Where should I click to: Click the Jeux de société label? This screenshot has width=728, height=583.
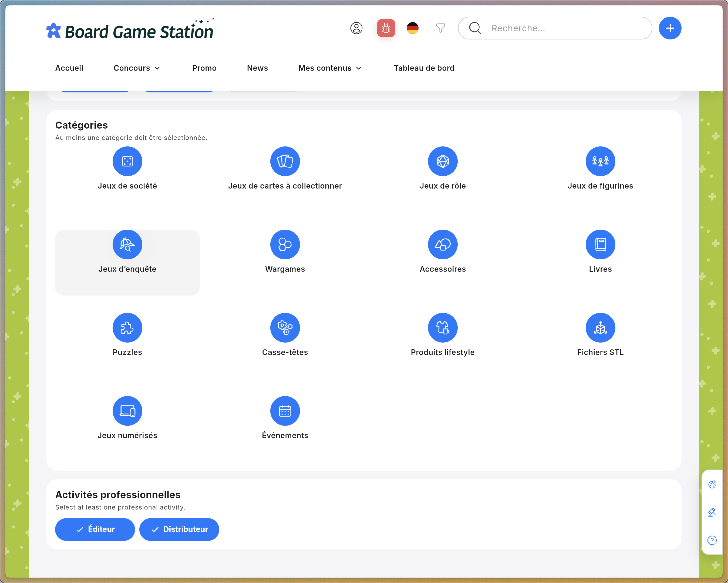[127, 186]
